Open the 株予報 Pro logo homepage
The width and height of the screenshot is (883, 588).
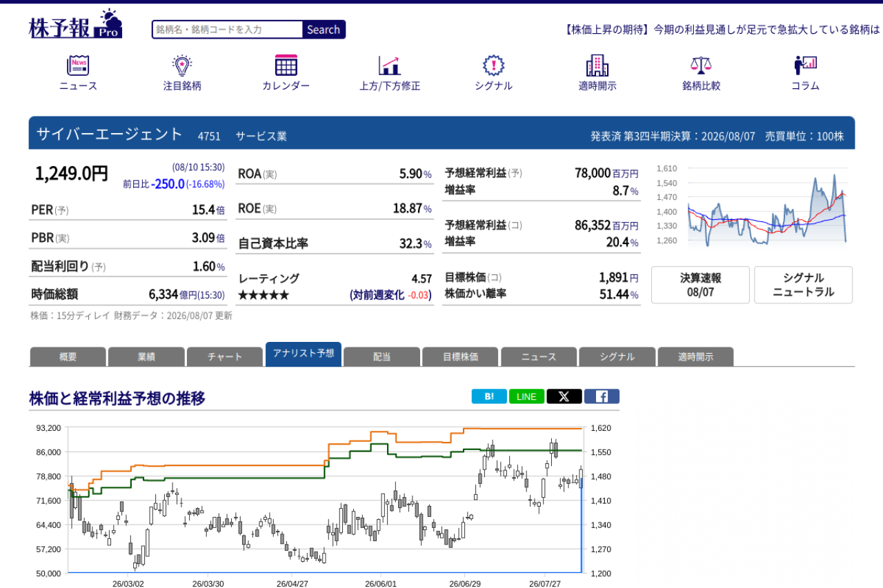[76, 24]
